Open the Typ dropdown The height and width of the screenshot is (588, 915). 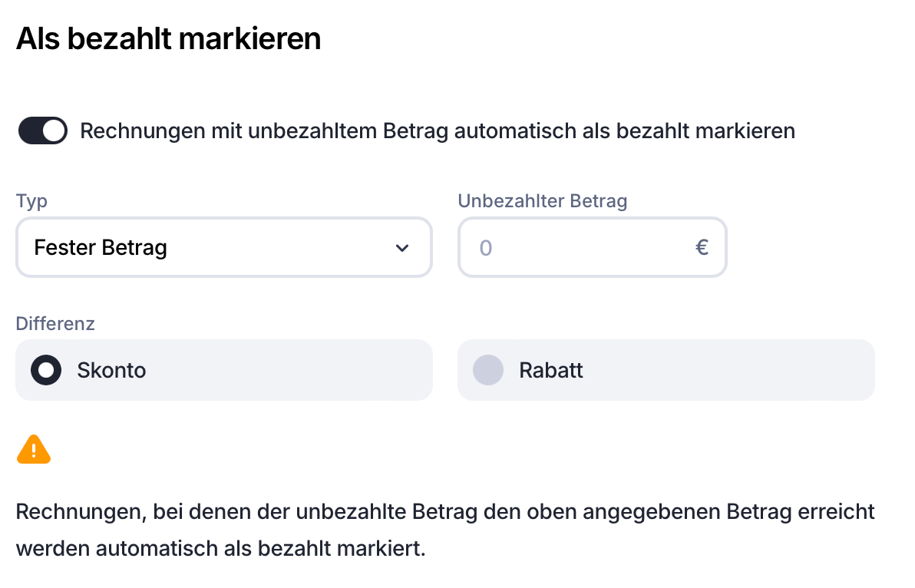[223, 248]
